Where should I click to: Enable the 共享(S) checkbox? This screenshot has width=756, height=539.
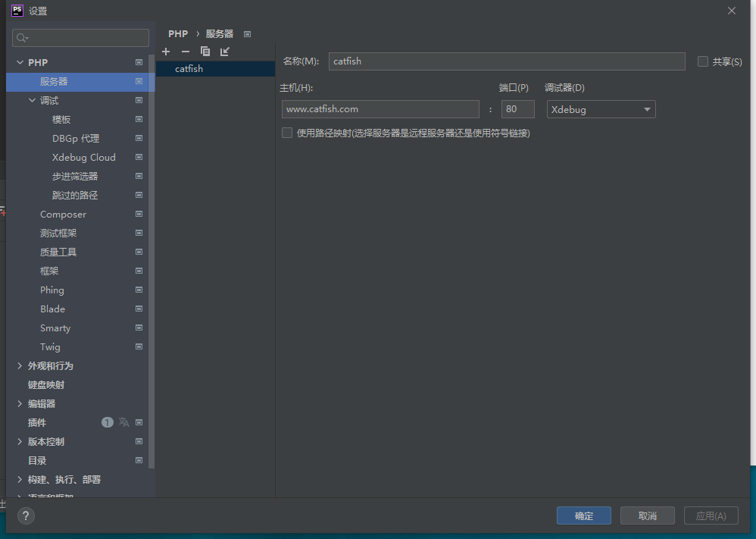point(703,61)
